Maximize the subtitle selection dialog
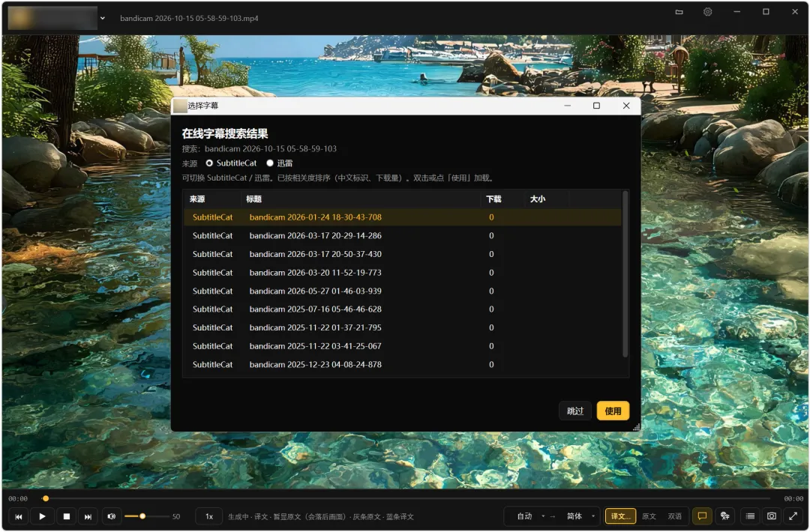Screen dimensions: 810x532 pyautogui.click(x=597, y=106)
